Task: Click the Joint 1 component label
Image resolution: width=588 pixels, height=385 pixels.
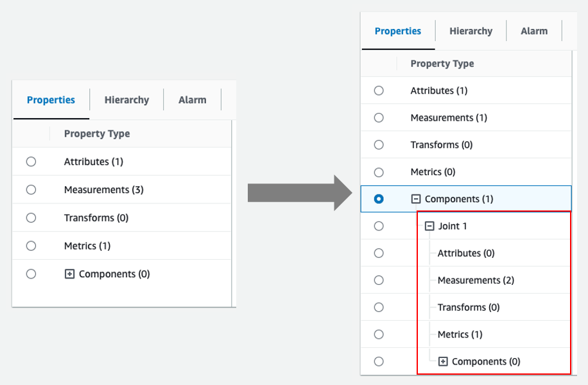Action: pos(453,226)
